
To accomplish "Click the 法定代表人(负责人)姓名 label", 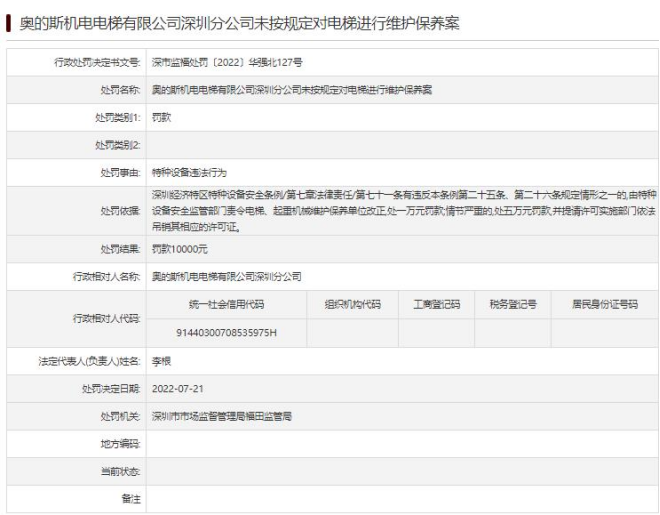I will (x=89, y=361).
